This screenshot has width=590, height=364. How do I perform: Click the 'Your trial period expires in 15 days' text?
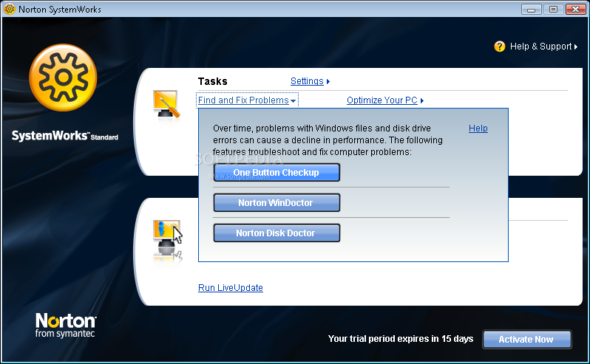click(401, 339)
